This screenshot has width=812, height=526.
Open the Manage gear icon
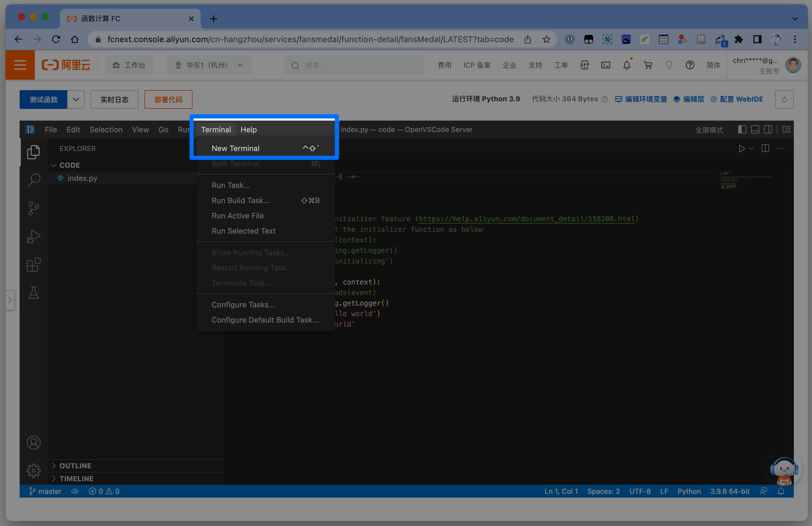pos(33,470)
